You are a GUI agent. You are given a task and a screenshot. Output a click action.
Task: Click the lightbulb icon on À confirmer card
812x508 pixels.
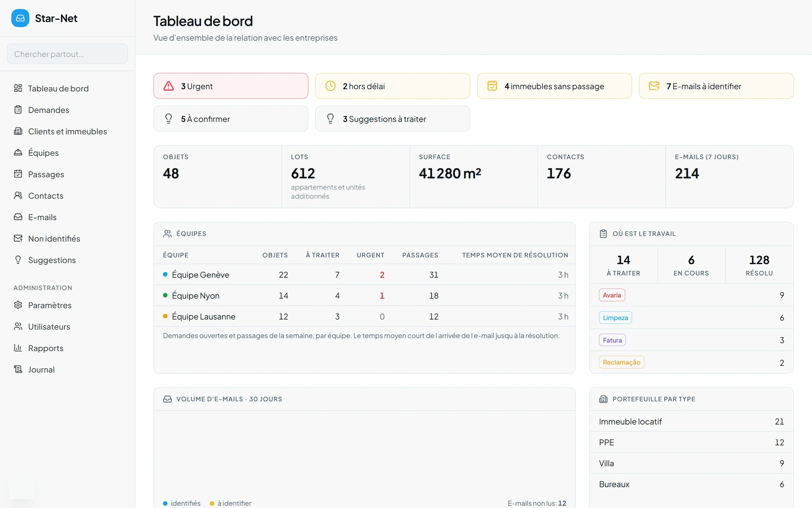pos(168,119)
